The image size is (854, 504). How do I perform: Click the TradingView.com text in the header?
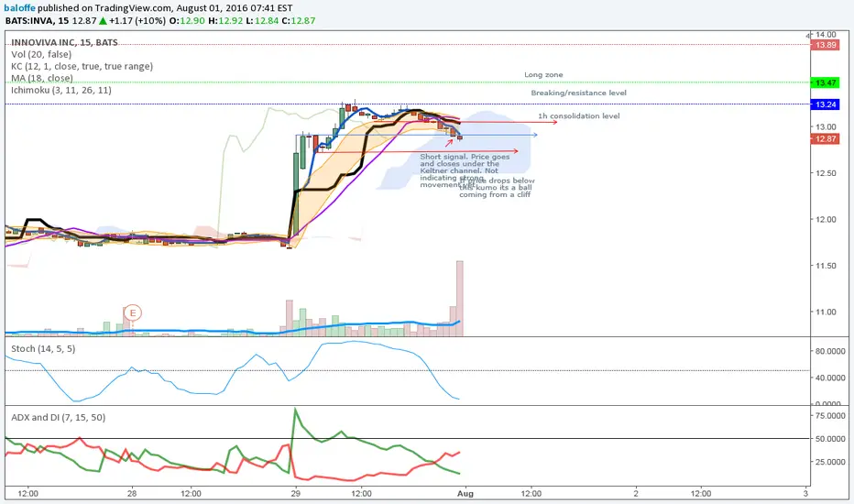[133, 8]
